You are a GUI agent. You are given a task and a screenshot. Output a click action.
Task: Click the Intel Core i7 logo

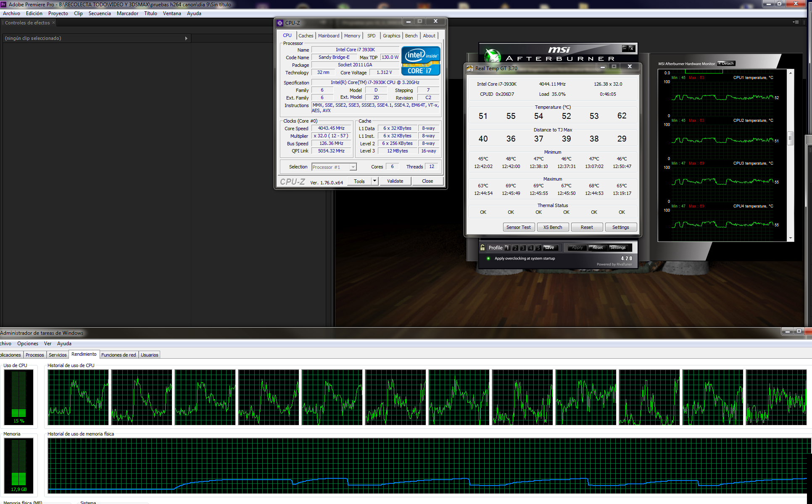tap(421, 61)
